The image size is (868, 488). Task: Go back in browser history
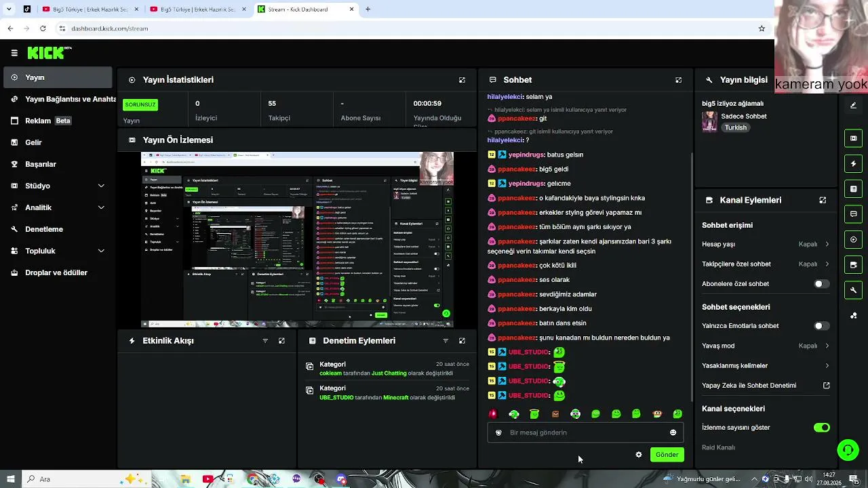10,28
